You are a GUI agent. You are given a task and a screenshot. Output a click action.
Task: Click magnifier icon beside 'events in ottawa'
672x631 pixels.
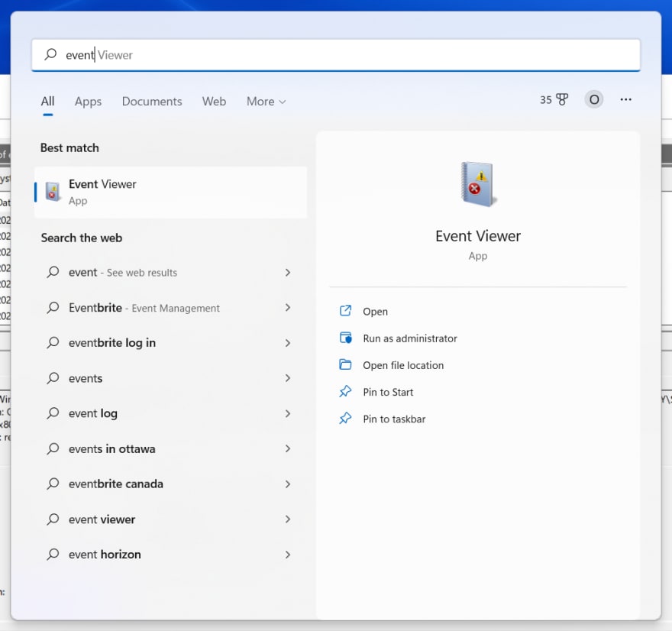pos(53,448)
